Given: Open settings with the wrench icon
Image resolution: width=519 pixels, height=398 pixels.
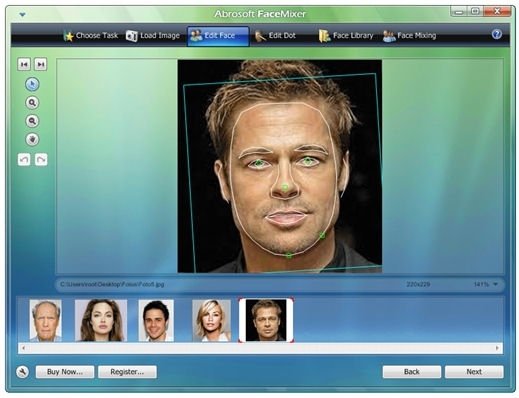Looking at the screenshot, I should pyautogui.click(x=22, y=372).
